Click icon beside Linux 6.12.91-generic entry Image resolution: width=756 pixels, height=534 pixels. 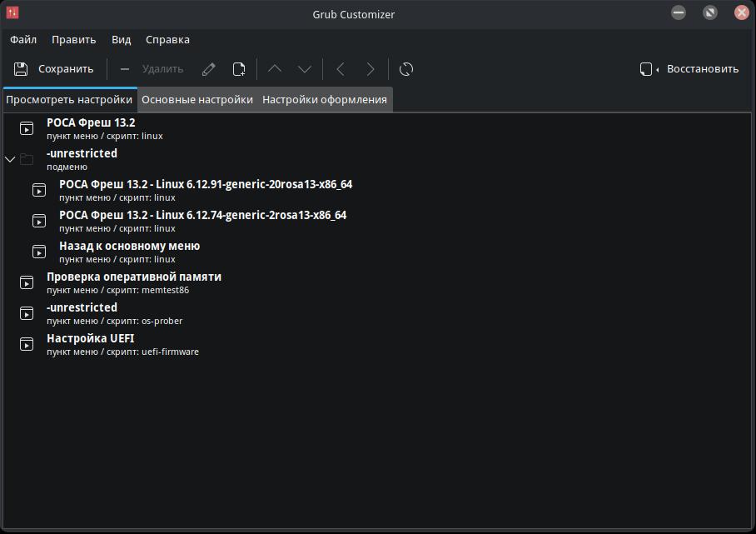pos(39,190)
